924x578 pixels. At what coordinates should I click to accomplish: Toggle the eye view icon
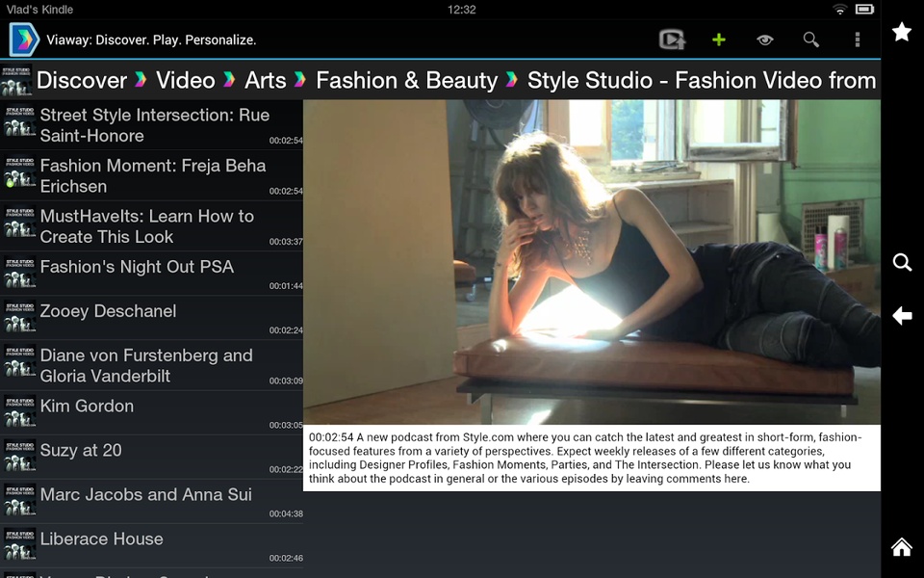[x=765, y=39]
